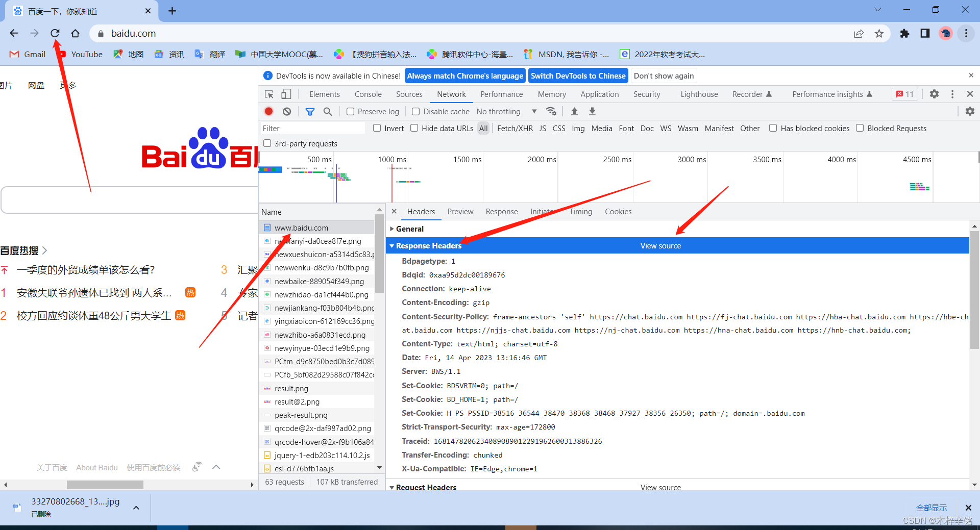The width and height of the screenshot is (980, 530).
Task: Close the request details pane
Action: (394, 211)
